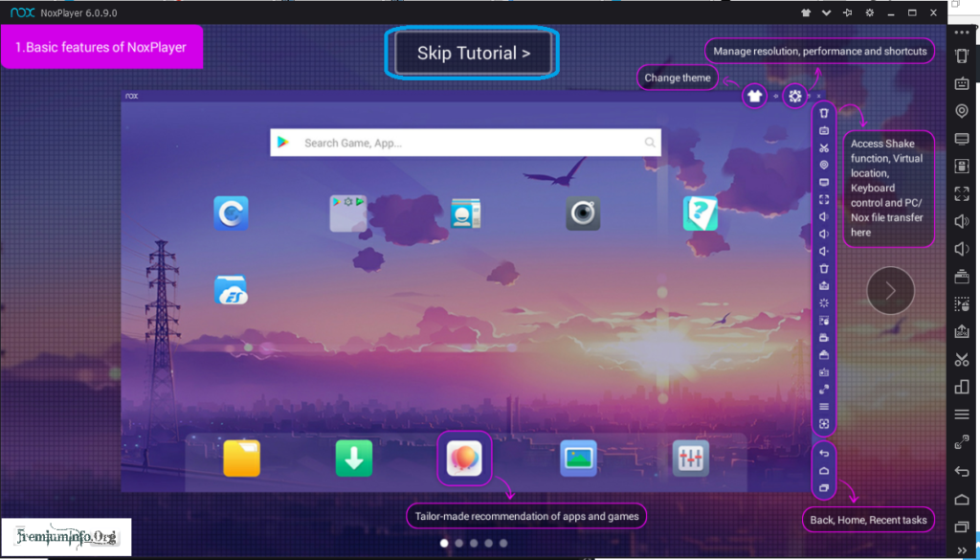980x560 pixels.
Task: Click the Back arrow in right sidebar
Action: (x=961, y=471)
